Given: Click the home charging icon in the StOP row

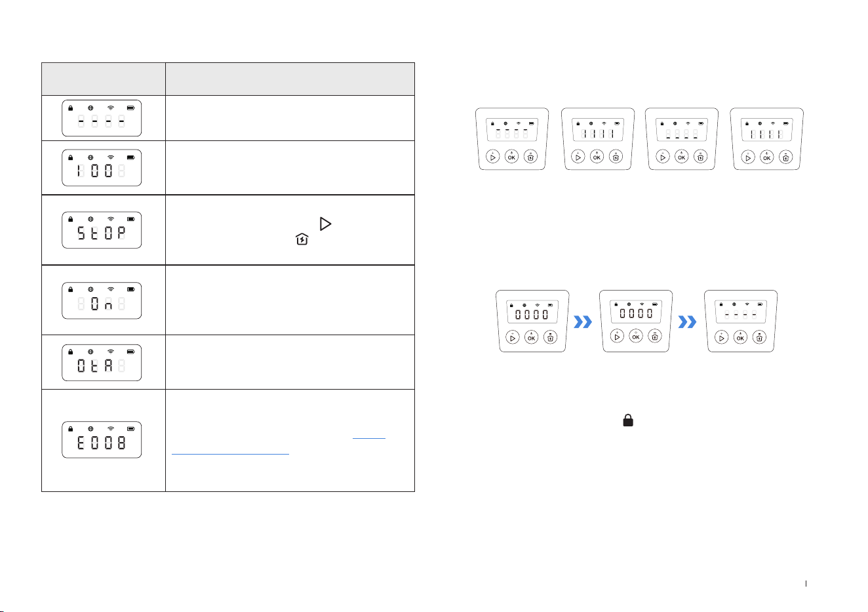Looking at the screenshot, I should 302,241.
